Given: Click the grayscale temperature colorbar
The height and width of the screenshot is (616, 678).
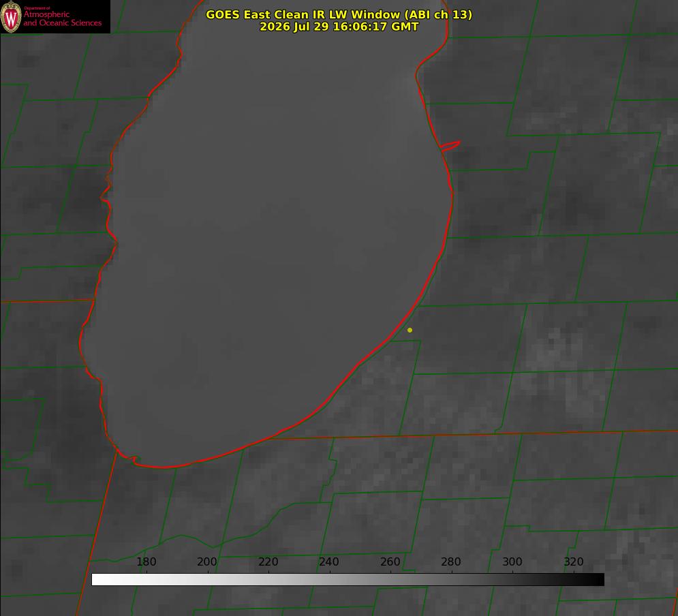Looking at the screenshot, I should click(x=348, y=579).
